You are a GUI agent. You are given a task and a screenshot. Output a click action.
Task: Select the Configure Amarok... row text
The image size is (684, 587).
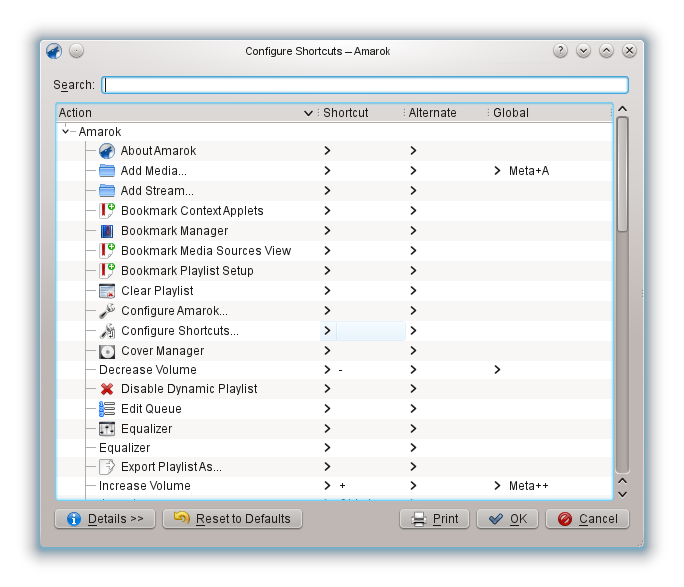point(174,311)
